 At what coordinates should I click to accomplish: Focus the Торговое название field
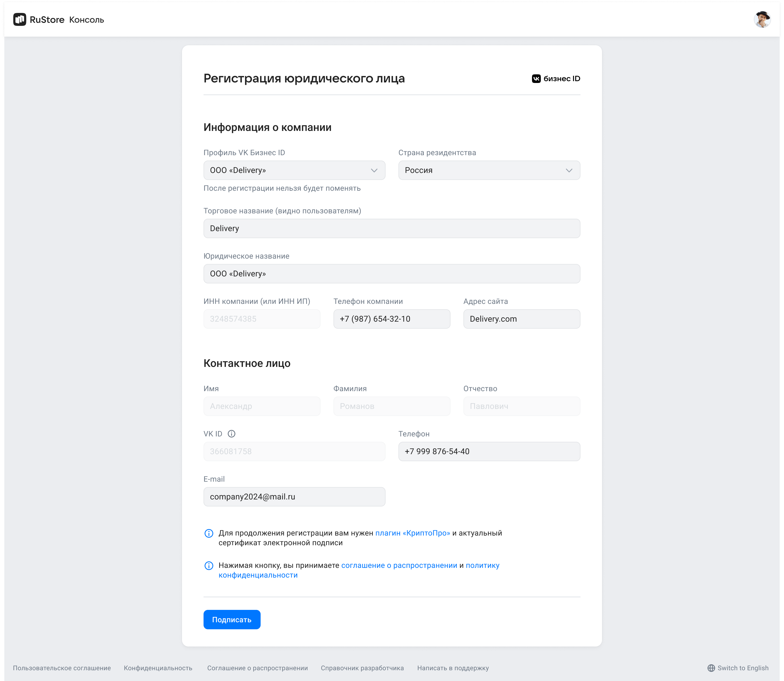tap(392, 228)
